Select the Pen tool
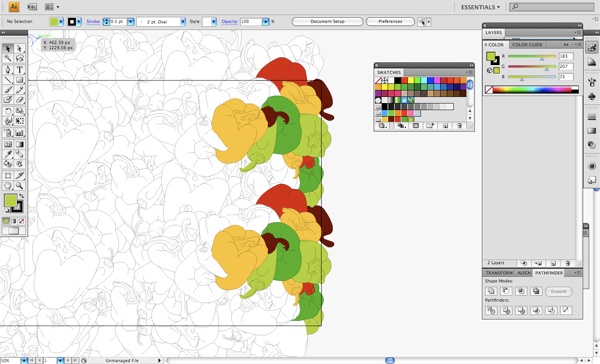This screenshot has width=600, height=364. 8,70
